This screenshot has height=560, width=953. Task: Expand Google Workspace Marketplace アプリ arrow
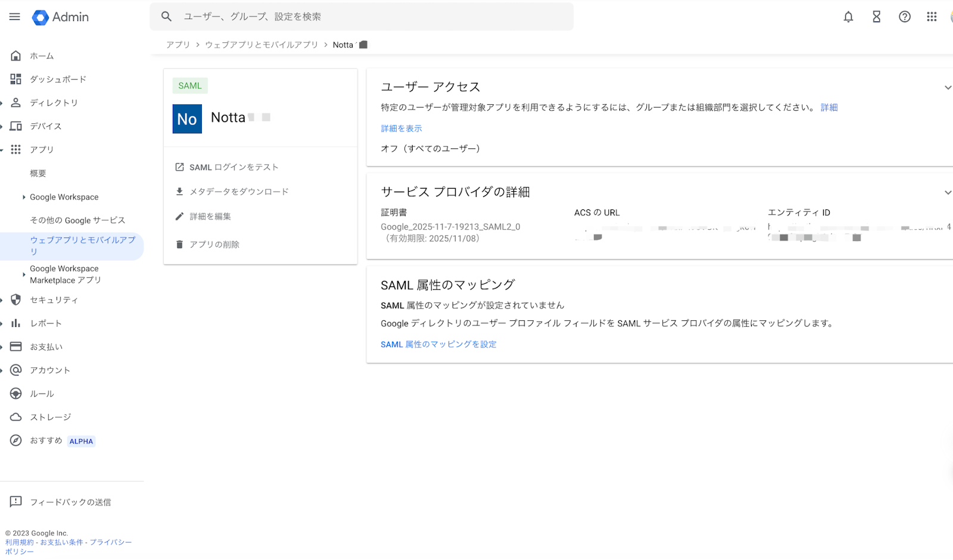pyautogui.click(x=24, y=274)
